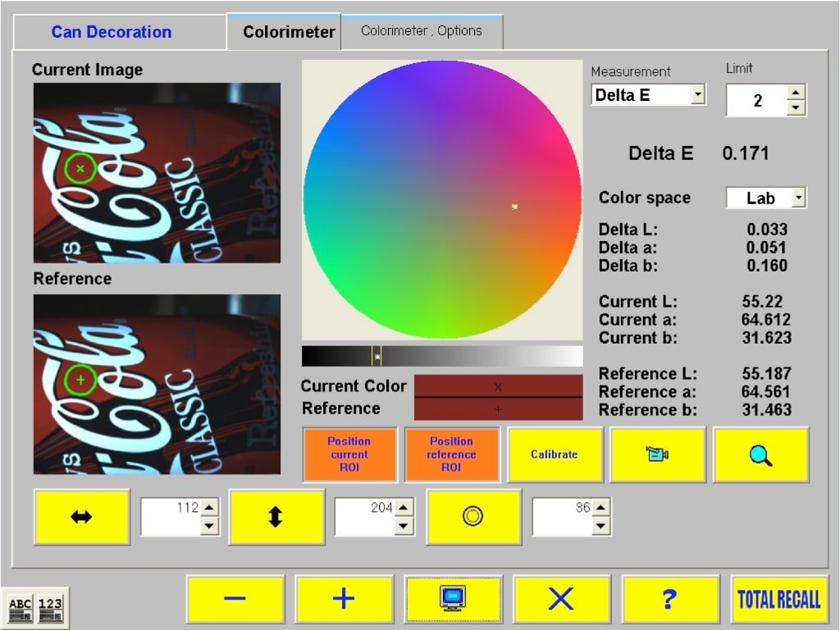The height and width of the screenshot is (630, 840).
Task: Switch to the Colorimeter Options tab
Action: 422,31
